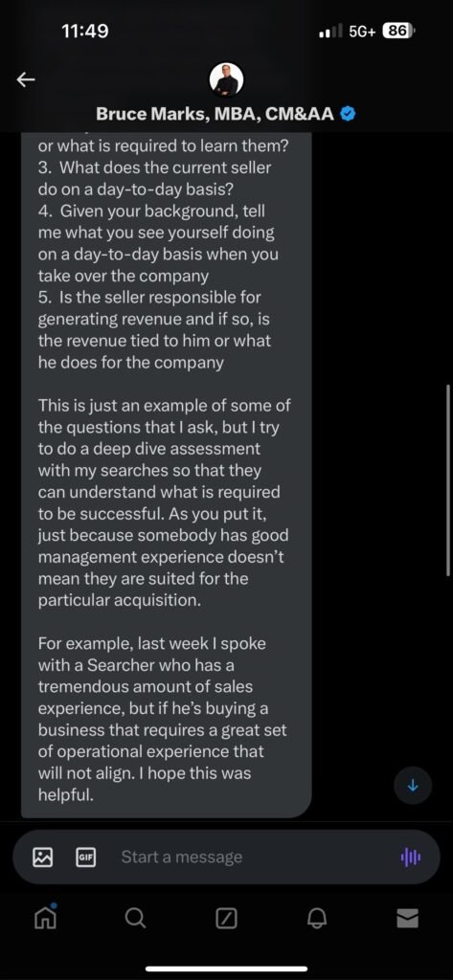453x980 pixels.
Task: Tap the back arrow to leave conversation
Action: tap(26, 79)
